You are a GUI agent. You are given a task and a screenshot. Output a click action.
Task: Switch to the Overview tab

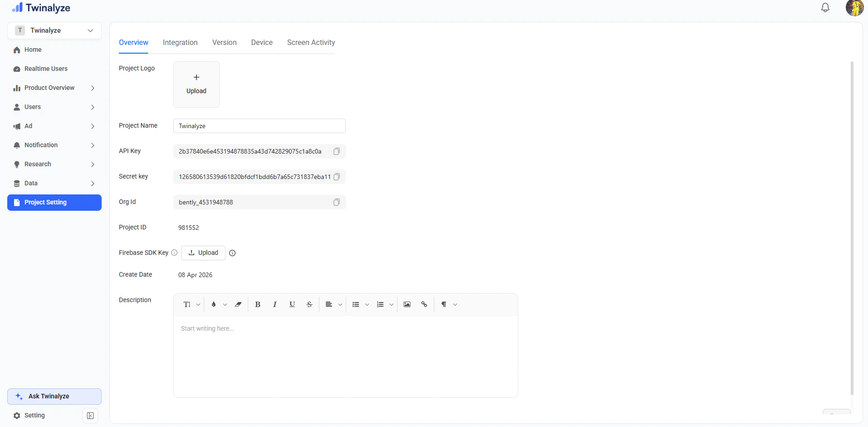tap(133, 43)
